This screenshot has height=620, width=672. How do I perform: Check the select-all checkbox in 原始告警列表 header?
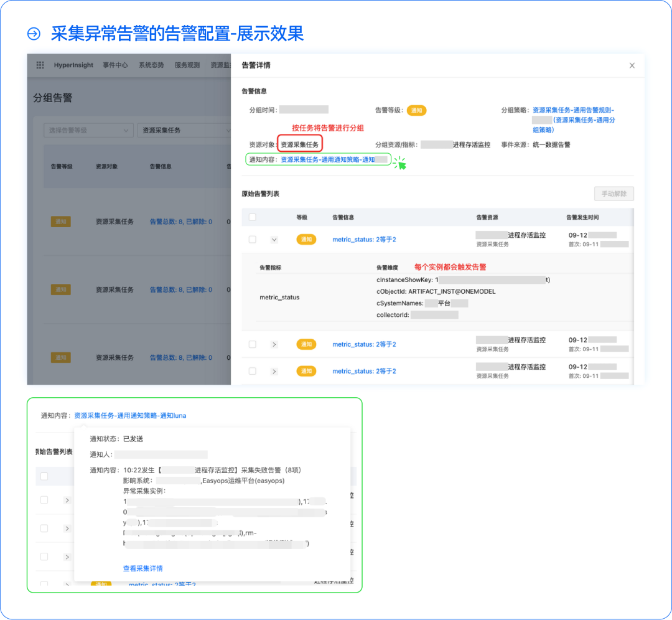pos(252,215)
